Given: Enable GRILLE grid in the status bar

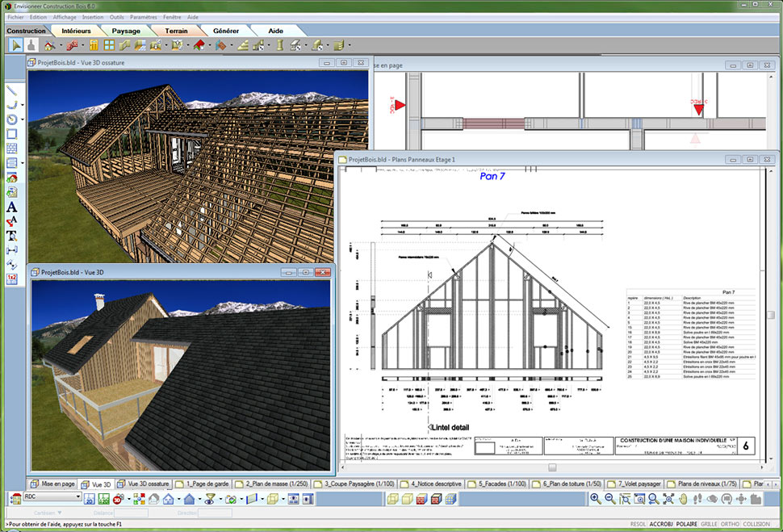Looking at the screenshot, I should click(x=709, y=524).
